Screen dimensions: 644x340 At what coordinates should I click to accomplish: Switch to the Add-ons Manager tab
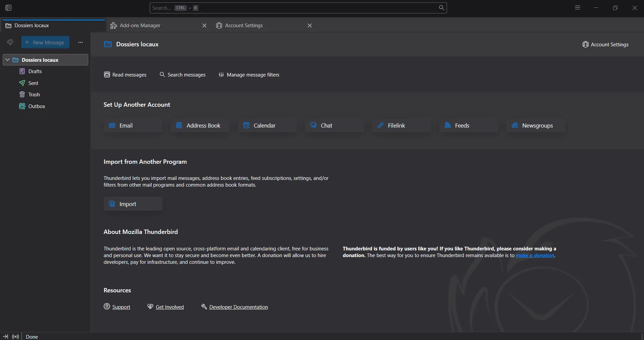(x=140, y=26)
